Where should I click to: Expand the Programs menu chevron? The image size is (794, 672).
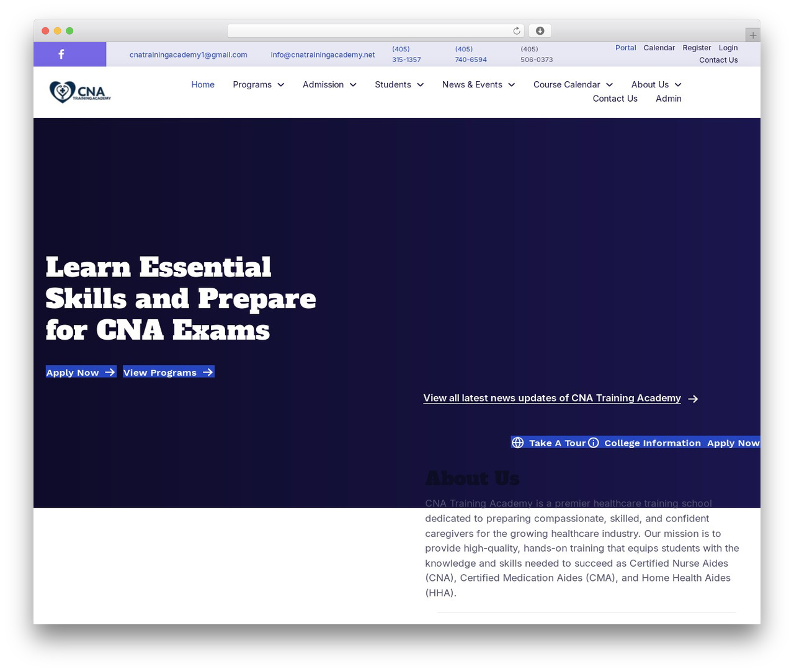pyautogui.click(x=281, y=85)
